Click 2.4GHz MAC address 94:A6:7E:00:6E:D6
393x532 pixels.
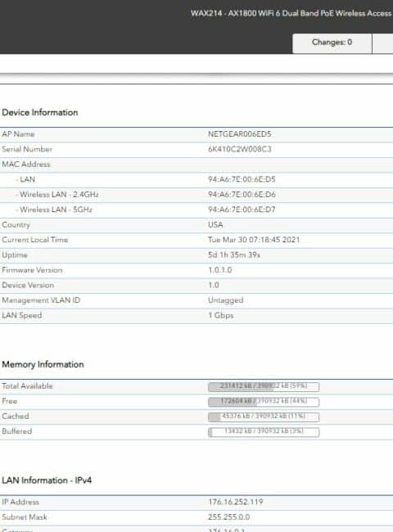tap(242, 195)
